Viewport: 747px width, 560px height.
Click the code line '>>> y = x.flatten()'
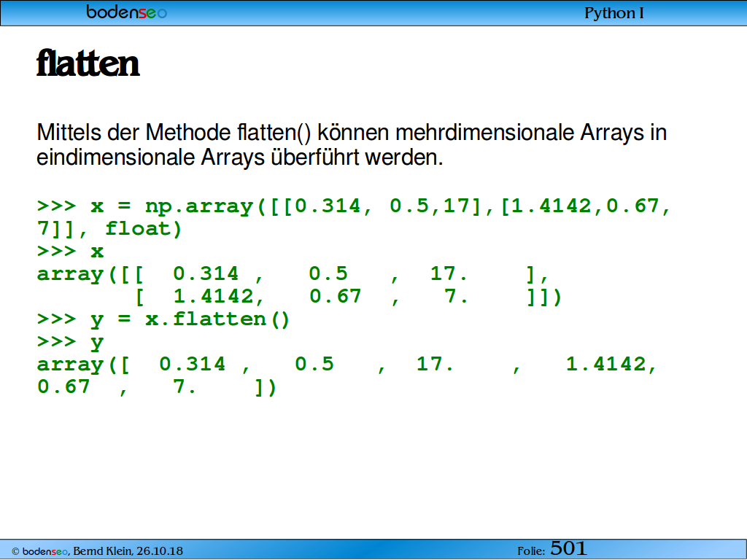[163, 319]
